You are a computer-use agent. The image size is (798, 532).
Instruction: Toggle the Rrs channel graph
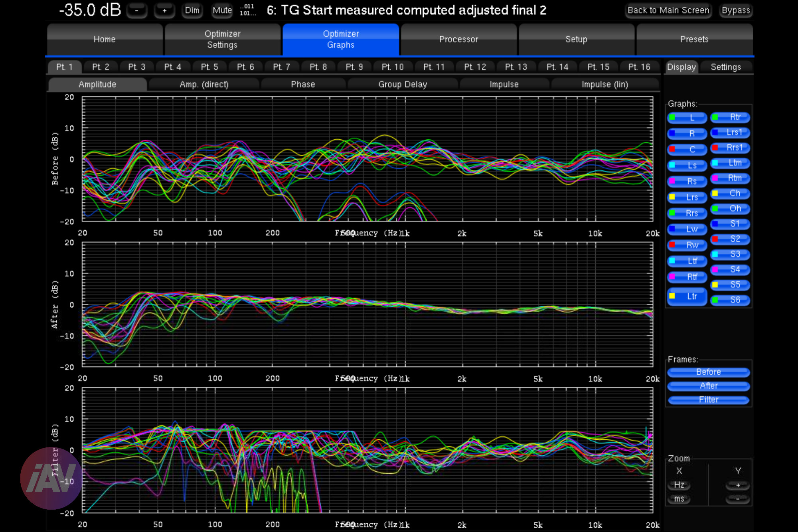(x=687, y=214)
